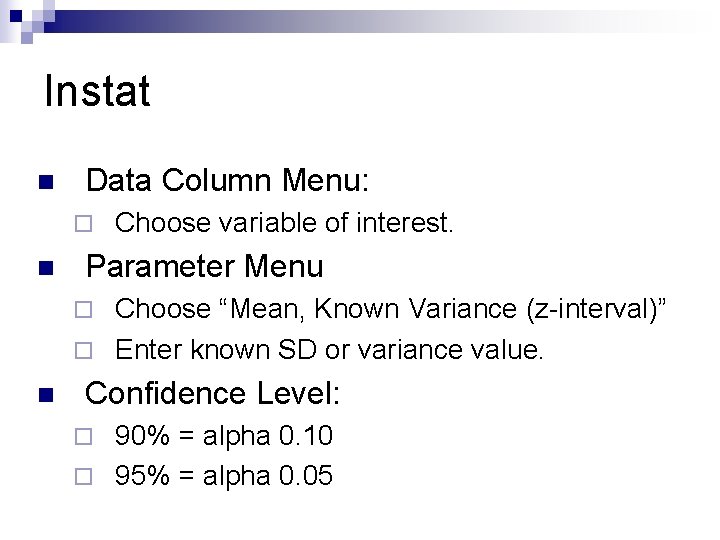This screenshot has height=540, width=720.
Task: Click the square bullet beside Confidence Level
Action: pos(43,396)
